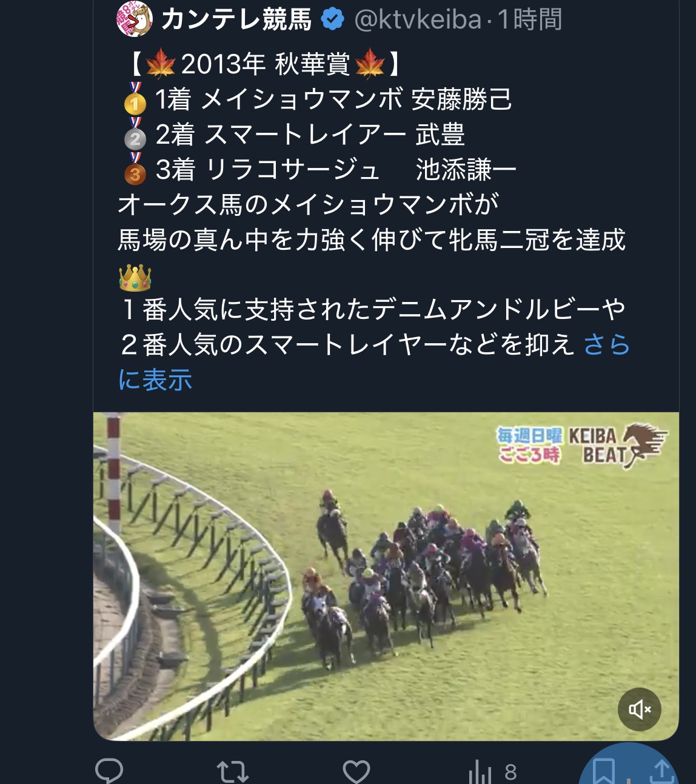Like the tweet with the heart icon
This screenshot has height=784, width=696.
coord(356,772)
